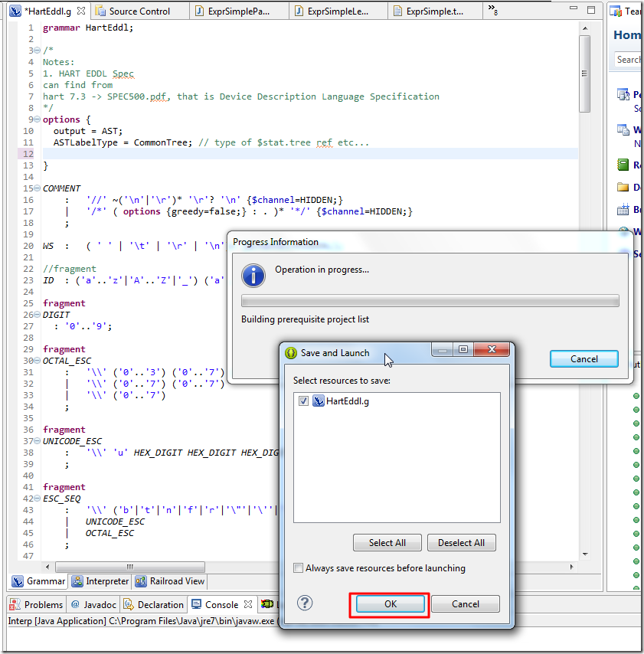The image size is (644, 654).
Task: Cancel the Save and Launch dialog
Action: tap(465, 604)
